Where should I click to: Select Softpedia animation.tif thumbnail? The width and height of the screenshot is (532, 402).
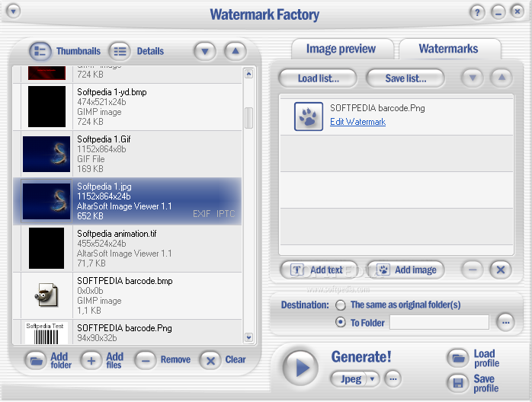46,248
